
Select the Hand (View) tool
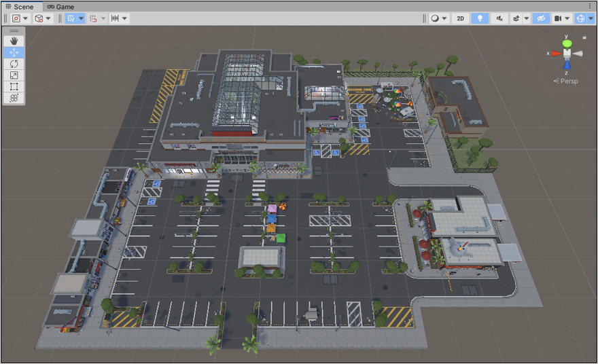pos(14,41)
